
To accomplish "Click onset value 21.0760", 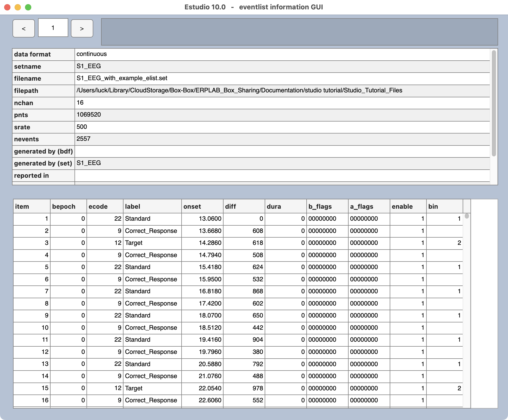I will [210, 376].
